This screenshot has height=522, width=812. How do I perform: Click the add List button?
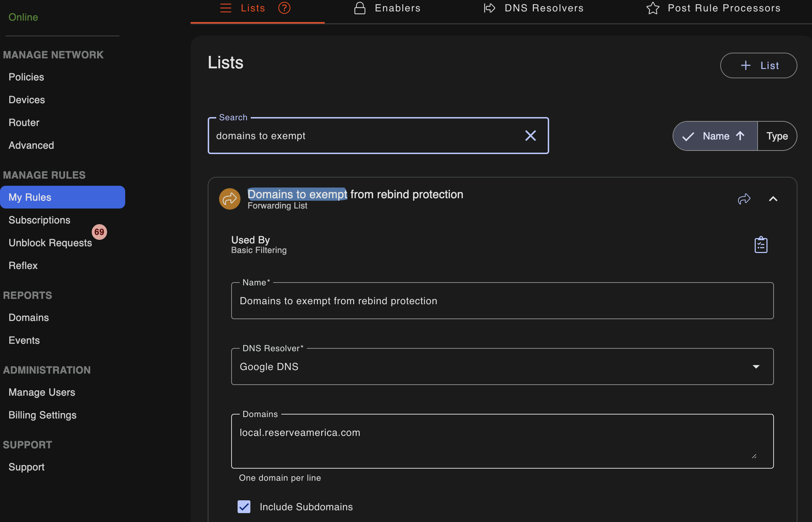(759, 65)
